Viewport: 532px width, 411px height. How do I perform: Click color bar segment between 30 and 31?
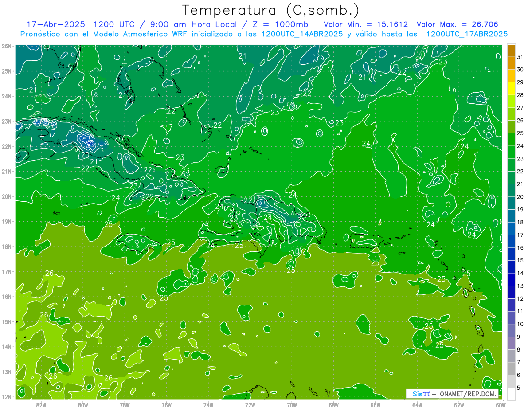pos(511,63)
